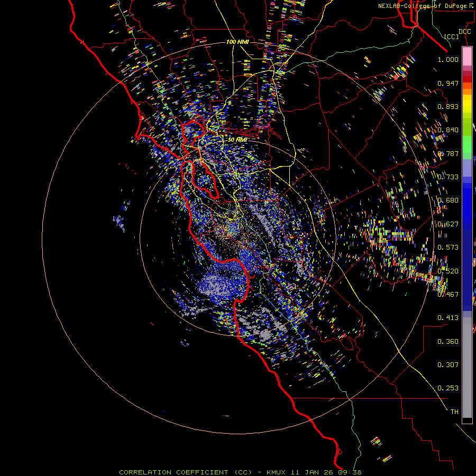Click the CORRELATION COEFFICIENT (CC) caption title
Image resolution: width=476 pixels, height=476 pixels.
click(x=186, y=472)
